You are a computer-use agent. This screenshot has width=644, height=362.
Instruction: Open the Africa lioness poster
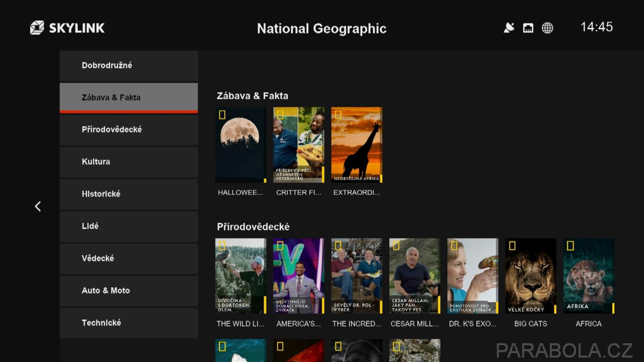point(589,276)
